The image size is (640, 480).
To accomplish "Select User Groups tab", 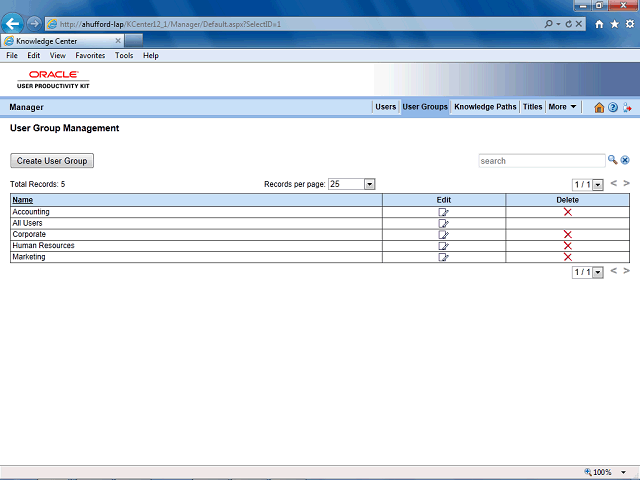I will tap(425, 107).
